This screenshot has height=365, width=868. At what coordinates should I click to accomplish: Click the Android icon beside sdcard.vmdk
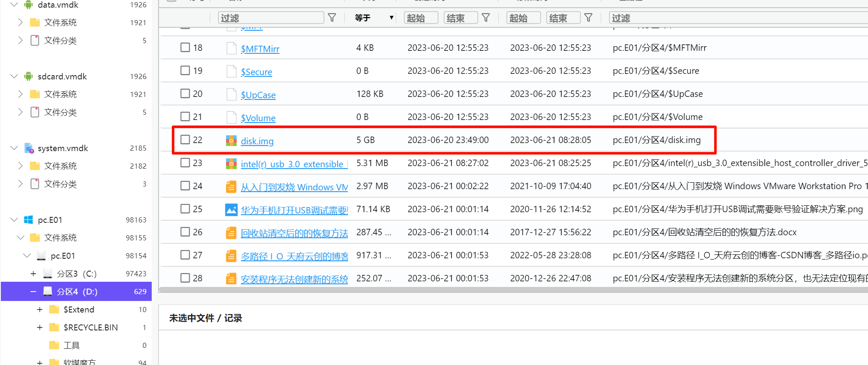click(29, 76)
